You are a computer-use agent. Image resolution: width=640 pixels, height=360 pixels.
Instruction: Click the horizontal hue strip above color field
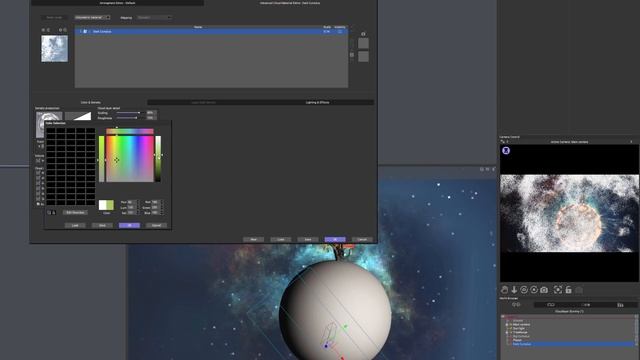(130, 131)
